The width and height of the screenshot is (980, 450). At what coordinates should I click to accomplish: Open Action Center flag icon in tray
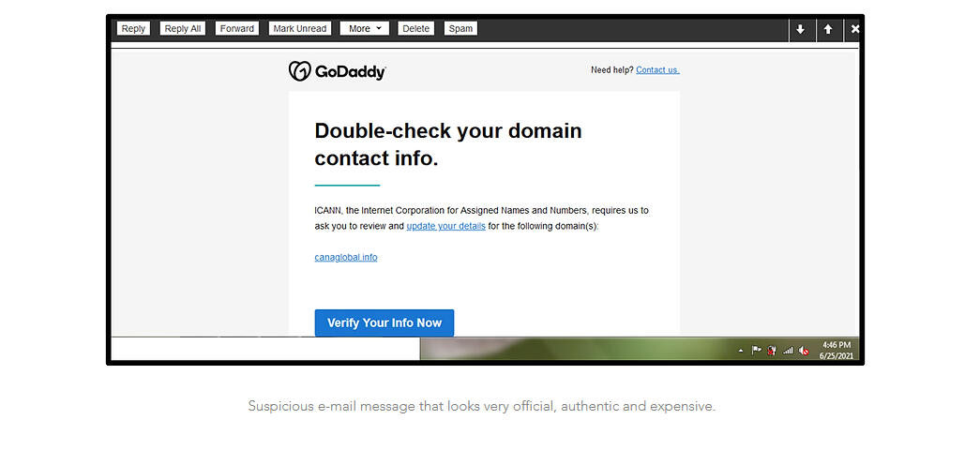pos(756,351)
